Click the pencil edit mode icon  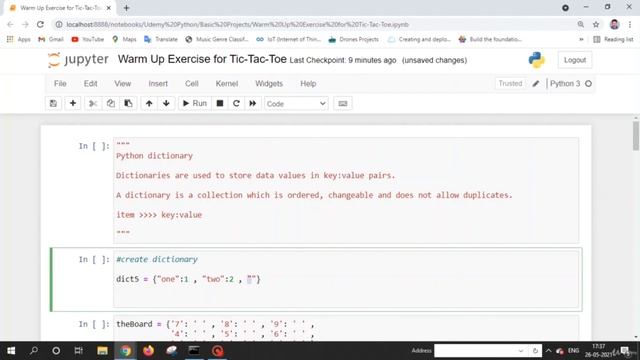tap(536, 84)
